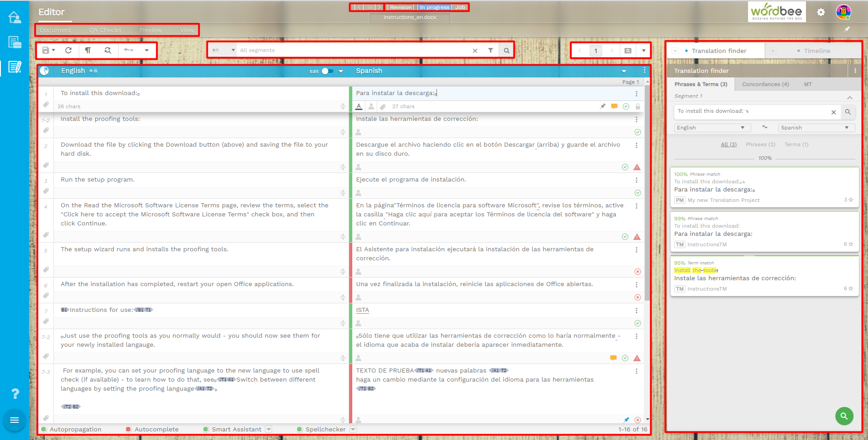Click the green search button at bottom right

point(844,416)
